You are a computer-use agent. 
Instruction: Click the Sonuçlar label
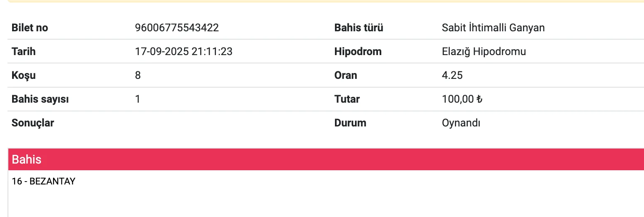click(x=33, y=123)
